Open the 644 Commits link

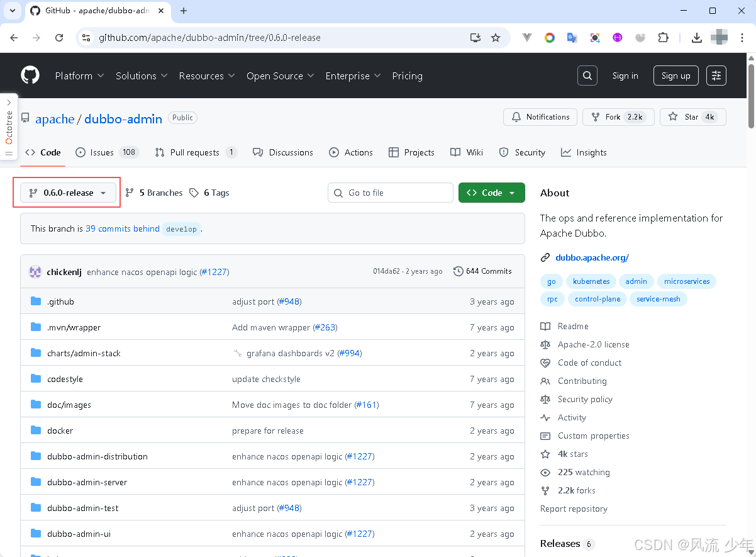[482, 271]
